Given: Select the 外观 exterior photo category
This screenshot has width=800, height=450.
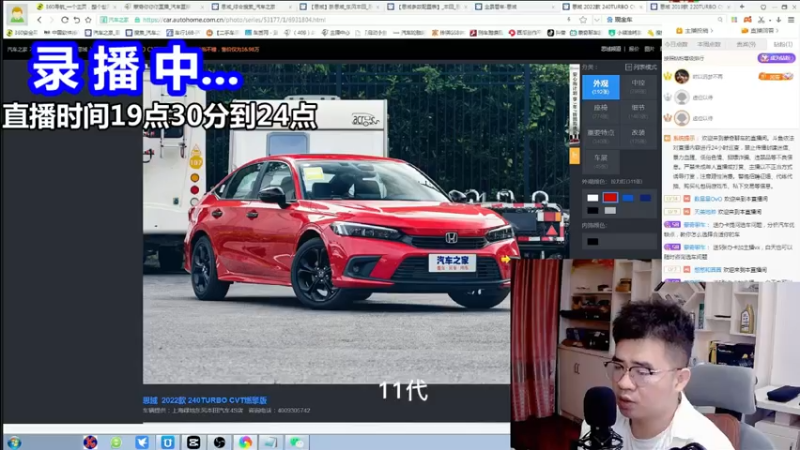Looking at the screenshot, I should click(601, 86).
